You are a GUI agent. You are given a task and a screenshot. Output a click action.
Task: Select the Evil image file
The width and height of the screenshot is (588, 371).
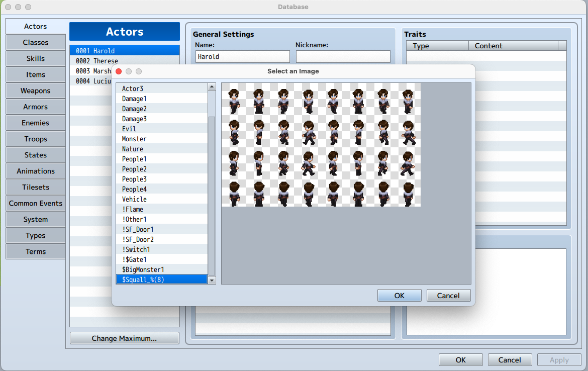pyautogui.click(x=162, y=129)
